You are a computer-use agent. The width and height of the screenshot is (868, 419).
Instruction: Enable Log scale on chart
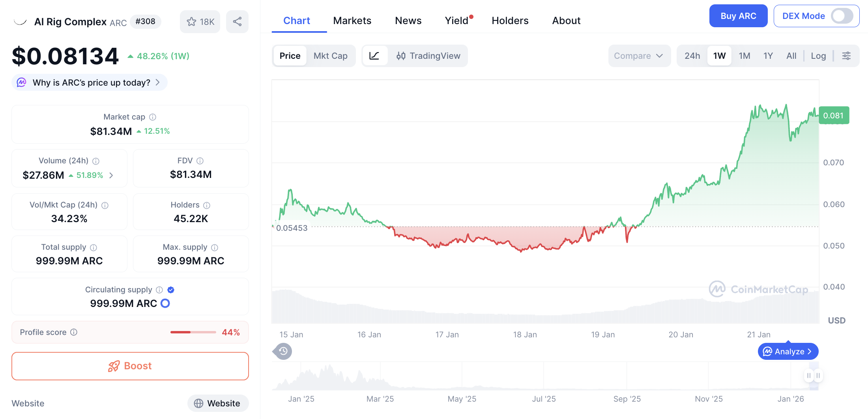[818, 56]
